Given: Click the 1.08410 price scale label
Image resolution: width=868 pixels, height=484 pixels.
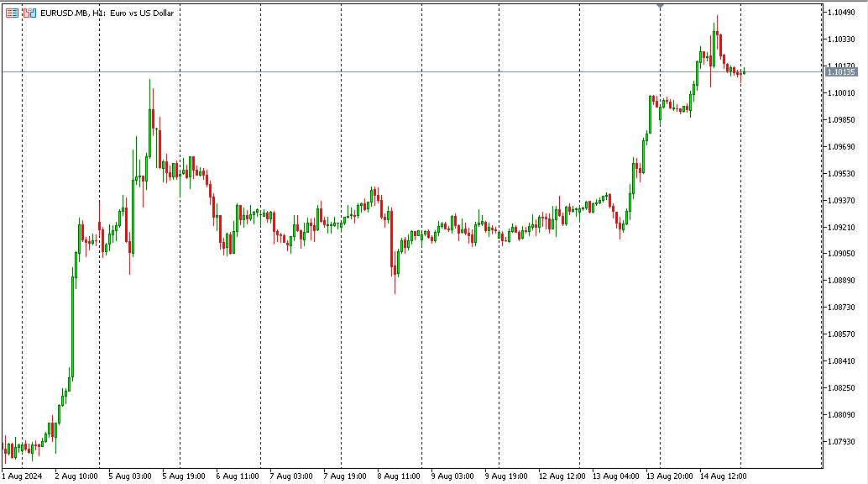Looking at the screenshot, I should 841,361.
